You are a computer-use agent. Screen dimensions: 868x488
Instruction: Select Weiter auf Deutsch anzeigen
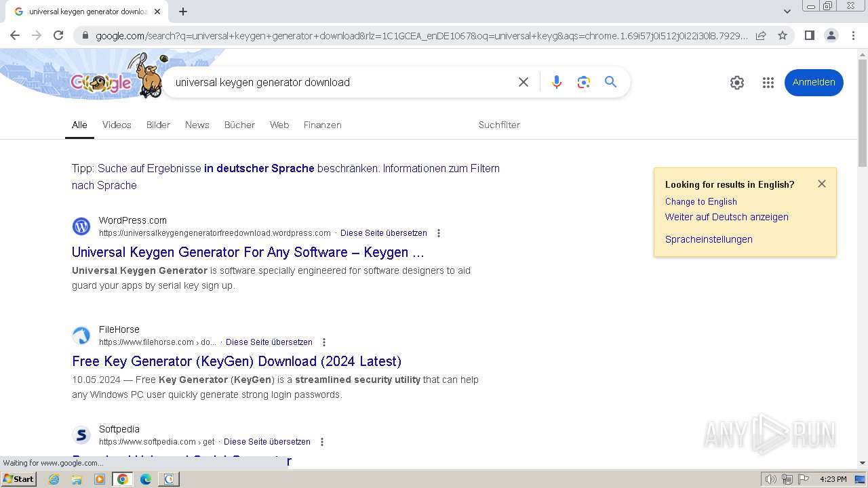point(726,217)
